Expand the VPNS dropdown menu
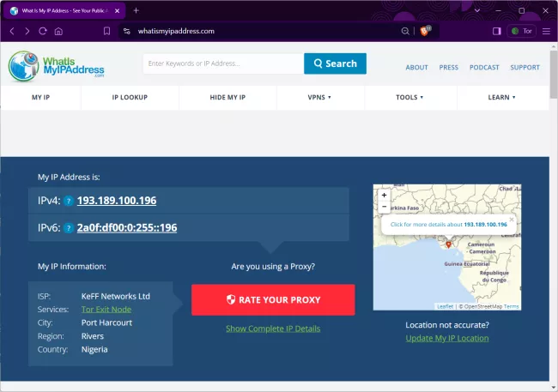558x392 pixels. pyautogui.click(x=319, y=98)
